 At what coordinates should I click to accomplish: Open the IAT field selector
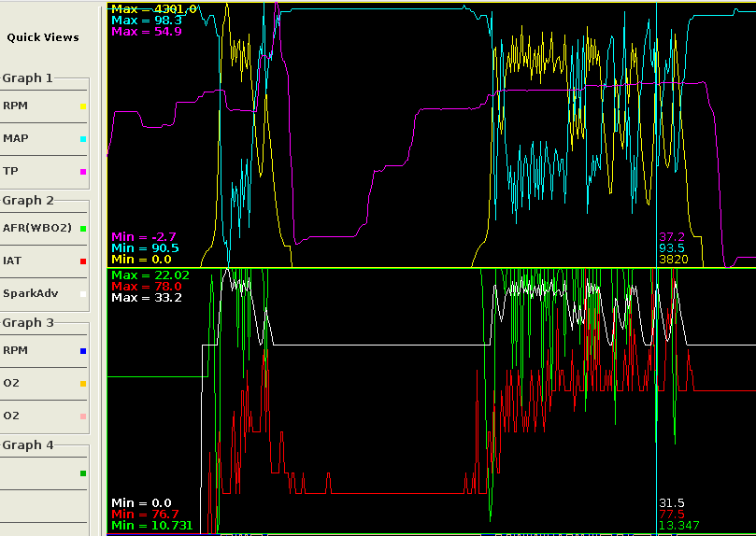click(37, 261)
